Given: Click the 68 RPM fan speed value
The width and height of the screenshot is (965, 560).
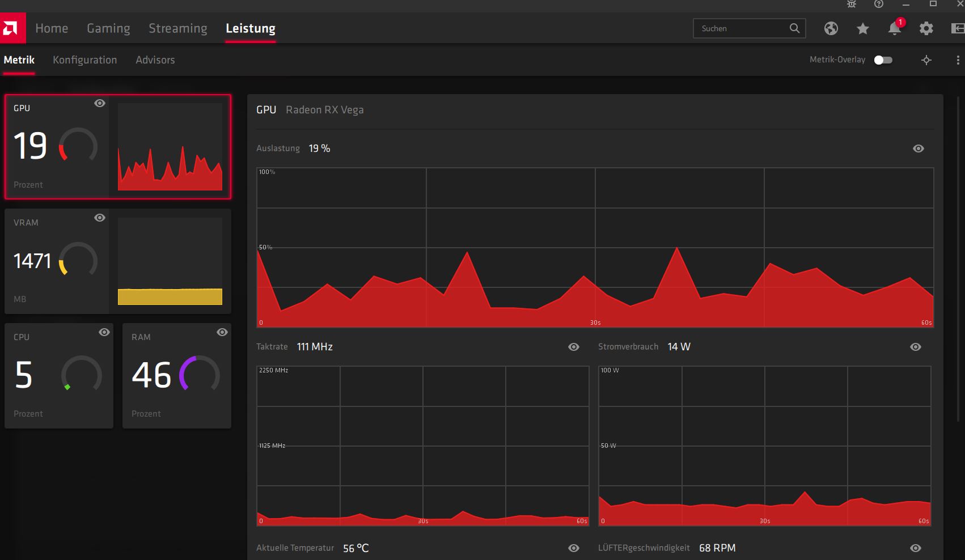Looking at the screenshot, I should tap(717, 548).
